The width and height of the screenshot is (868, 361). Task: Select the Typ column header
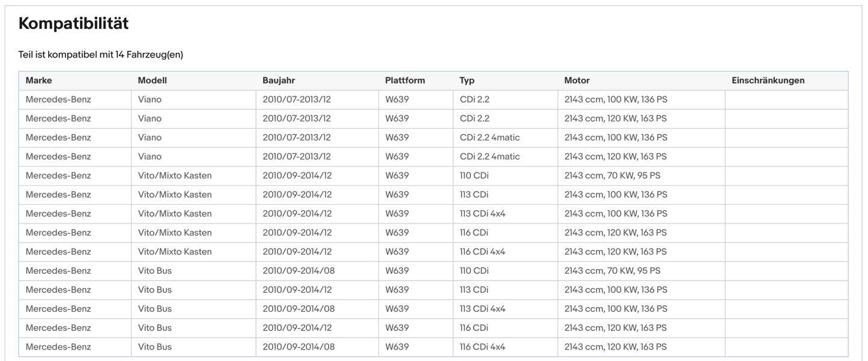coord(467,80)
